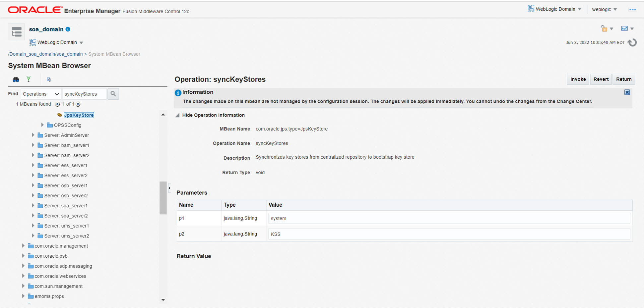Click the magnifier search button
The image size is (644, 308).
(x=113, y=94)
